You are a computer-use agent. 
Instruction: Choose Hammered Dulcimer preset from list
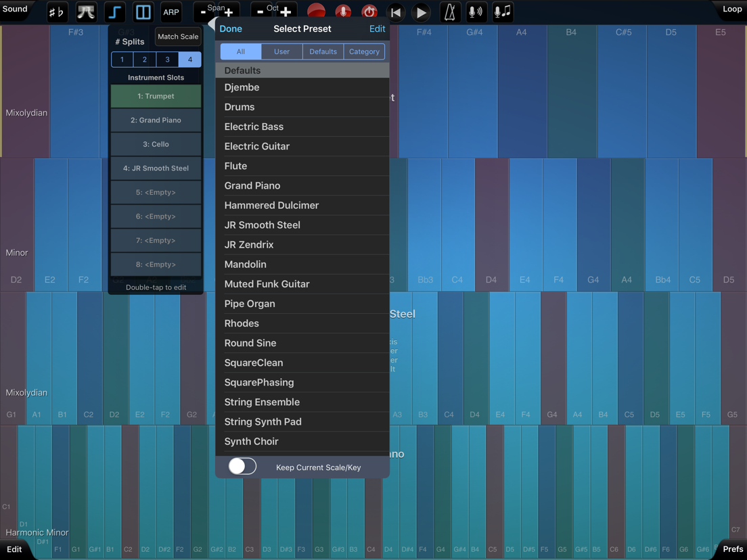click(x=271, y=206)
